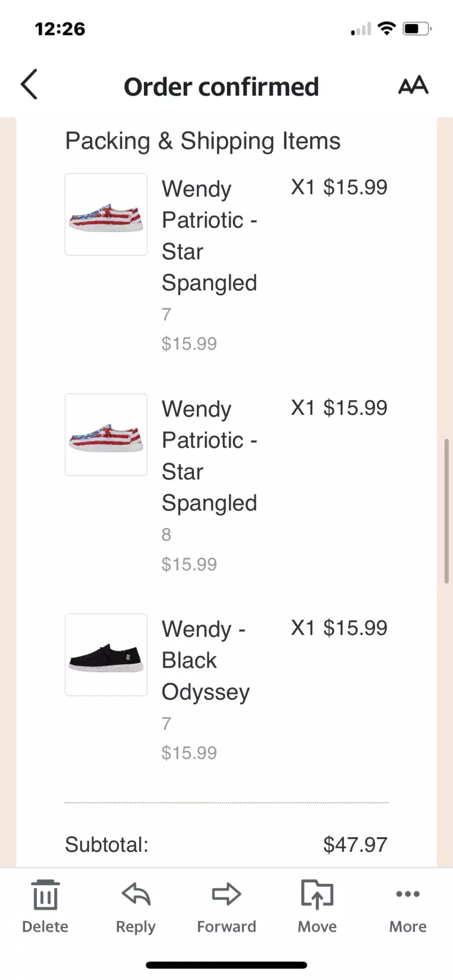This screenshot has width=453, height=980.
Task: Open the More options ellipsis
Action: [408, 894]
